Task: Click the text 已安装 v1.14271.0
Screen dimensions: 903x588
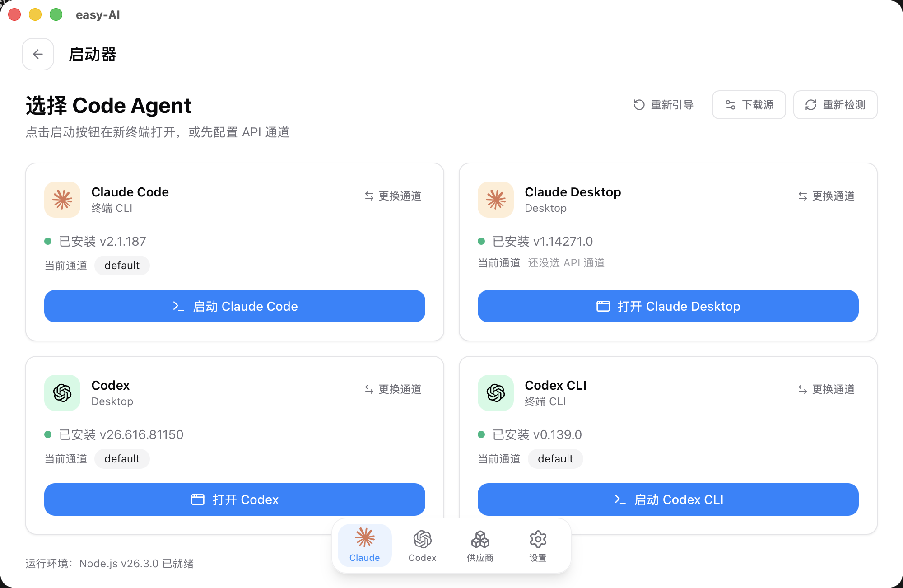Action: tap(543, 242)
